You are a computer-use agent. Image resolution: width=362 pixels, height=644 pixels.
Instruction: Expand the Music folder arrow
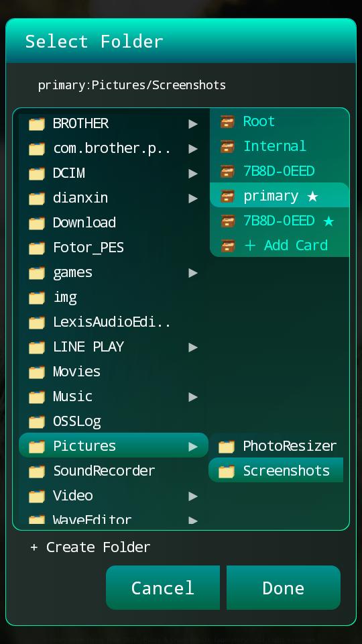(x=193, y=397)
